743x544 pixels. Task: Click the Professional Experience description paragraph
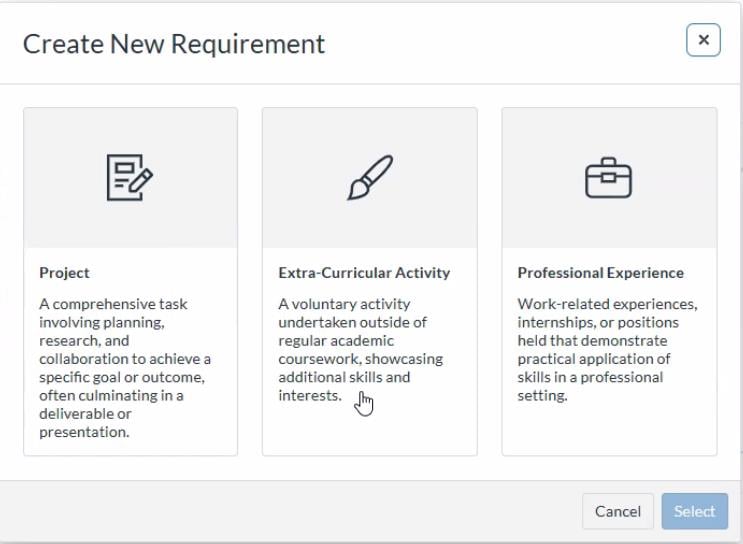point(607,350)
